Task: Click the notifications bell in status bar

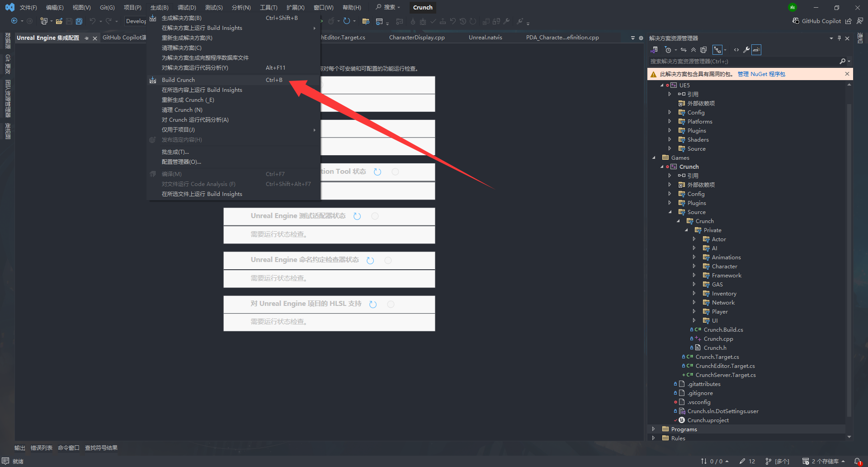Action: coord(857,461)
